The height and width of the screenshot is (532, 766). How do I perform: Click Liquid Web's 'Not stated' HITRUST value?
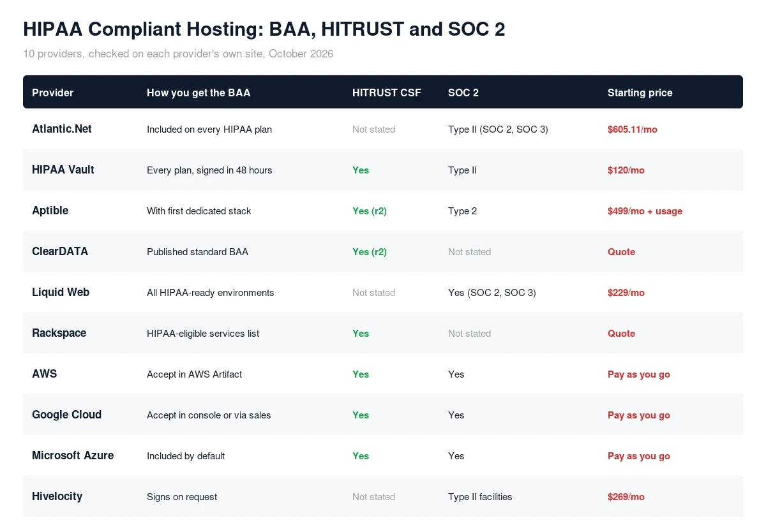374,293
